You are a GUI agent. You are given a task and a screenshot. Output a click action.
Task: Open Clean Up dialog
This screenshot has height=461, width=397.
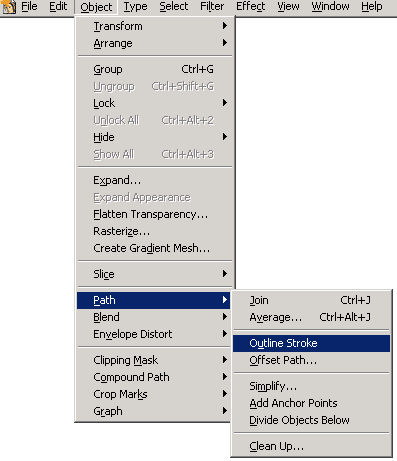[x=311, y=446]
